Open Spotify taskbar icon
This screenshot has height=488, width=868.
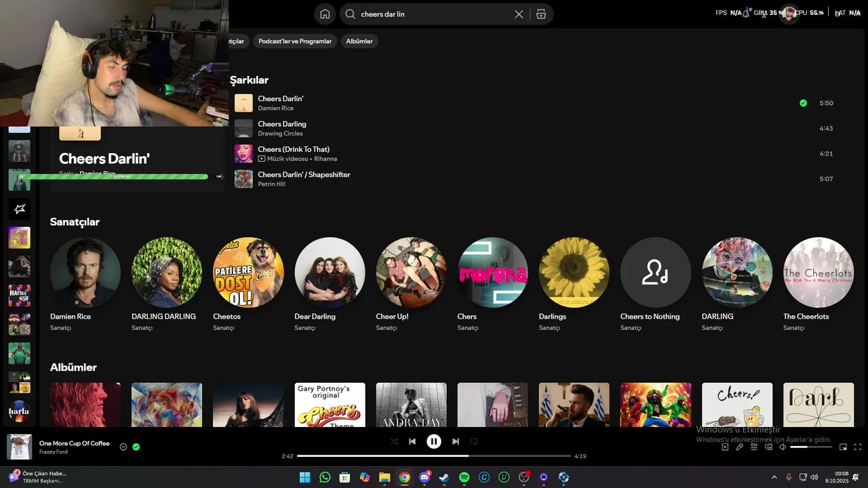[465, 477]
